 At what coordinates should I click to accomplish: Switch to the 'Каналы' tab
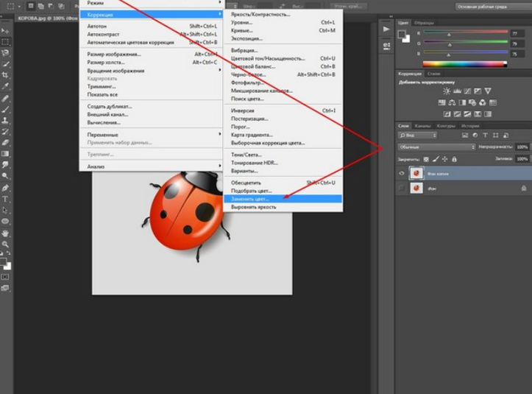tap(422, 126)
